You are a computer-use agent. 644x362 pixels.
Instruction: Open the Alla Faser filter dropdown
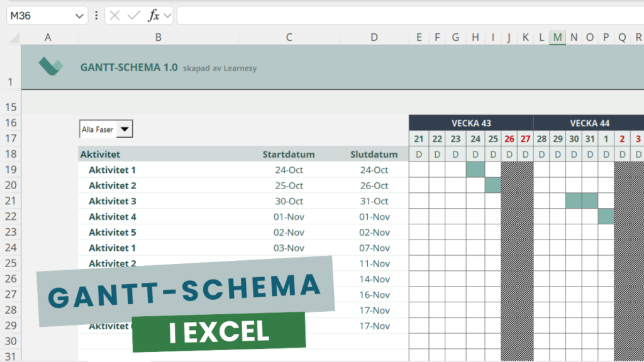pos(124,129)
